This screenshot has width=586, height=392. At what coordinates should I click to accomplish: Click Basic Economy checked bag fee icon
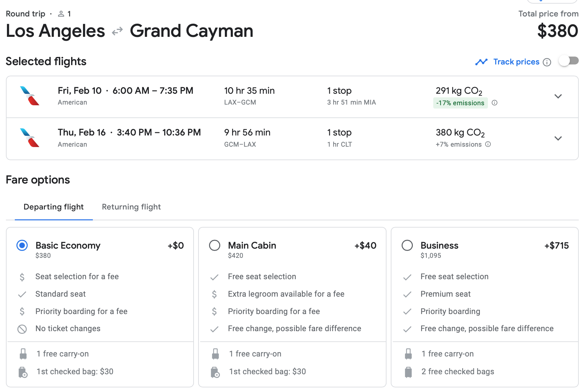click(23, 372)
